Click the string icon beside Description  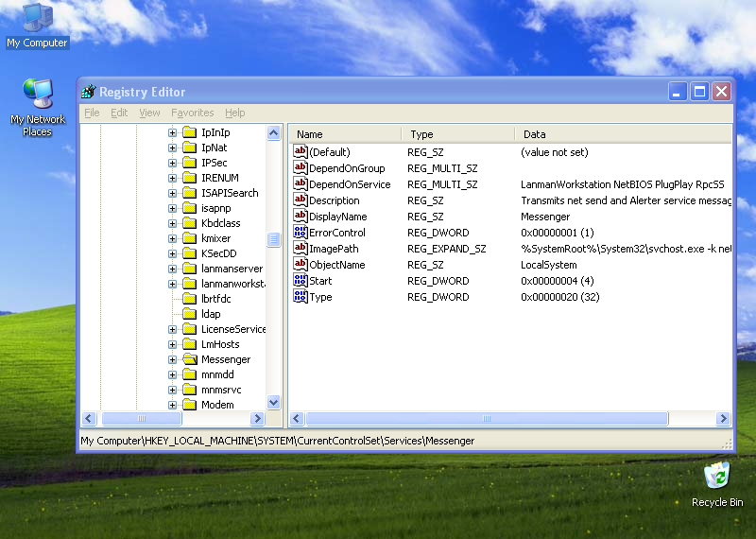click(x=300, y=200)
